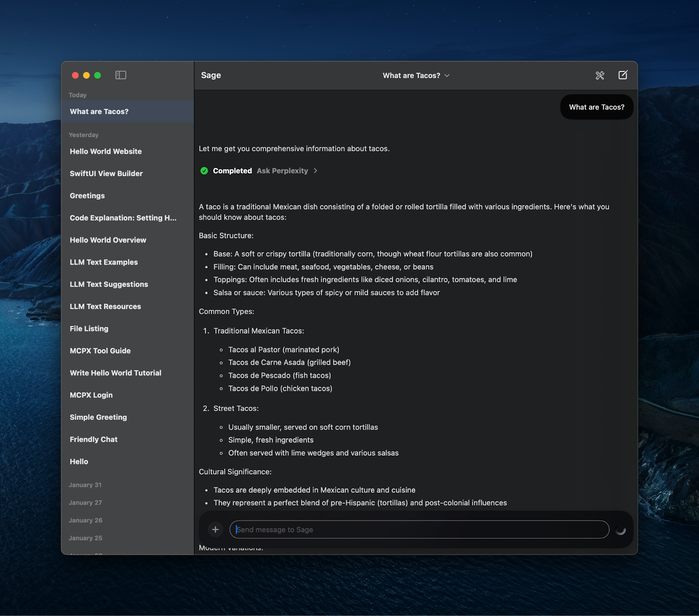Open the Simple Greeting conversation
Image resolution: width=699 pixels, height=616 pixels.
(x=128, y=417)
